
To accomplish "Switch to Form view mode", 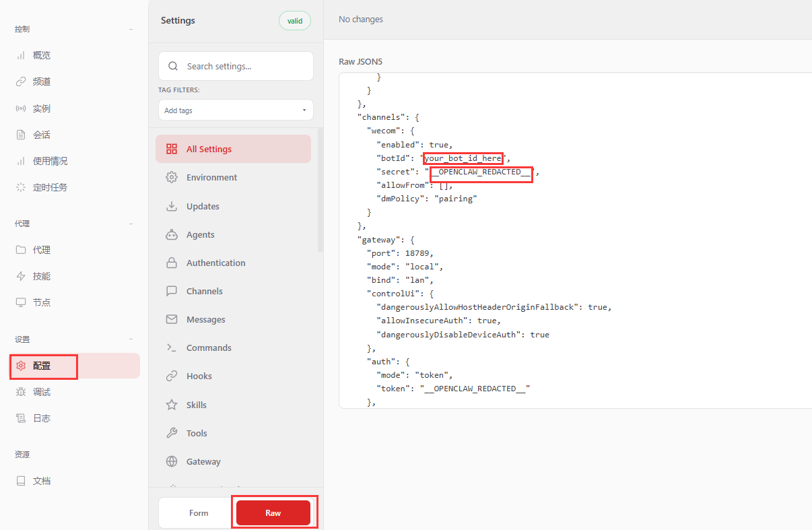I will click(198, 513).
